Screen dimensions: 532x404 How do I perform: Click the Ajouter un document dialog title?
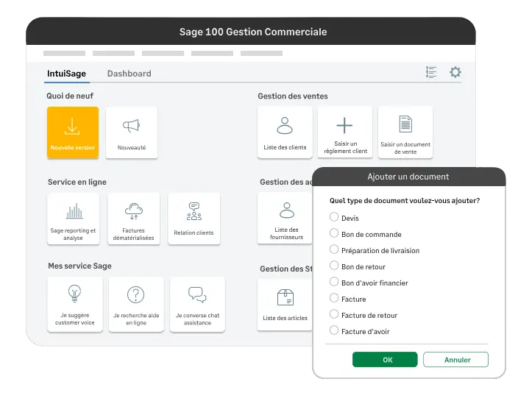pos(408,177)
